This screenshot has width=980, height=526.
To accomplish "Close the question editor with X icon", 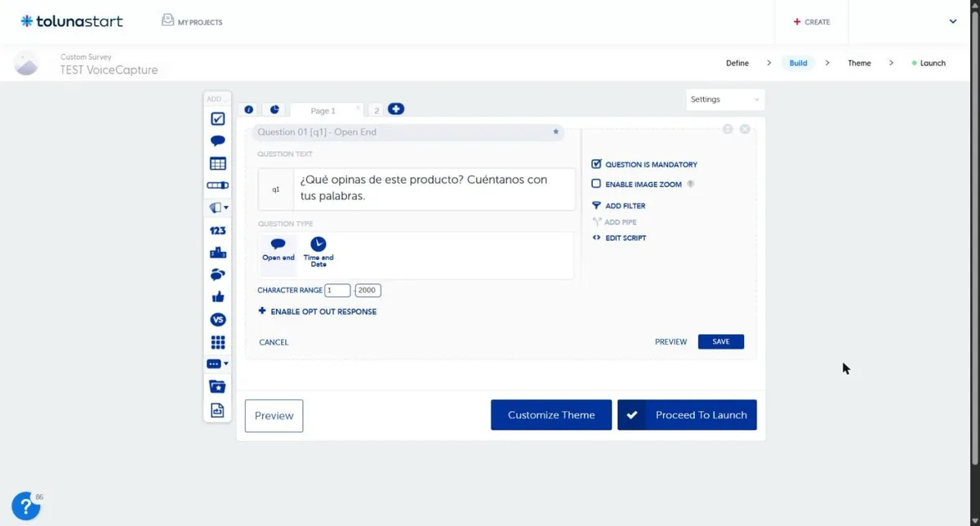I will [745, 129].
